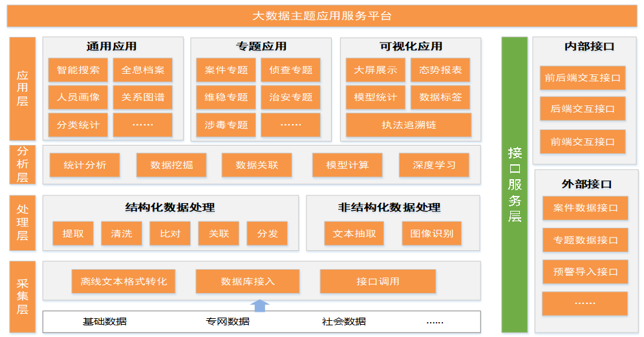
Task: Select the 数据挖掘 analysis box
Action: [171, 165]
